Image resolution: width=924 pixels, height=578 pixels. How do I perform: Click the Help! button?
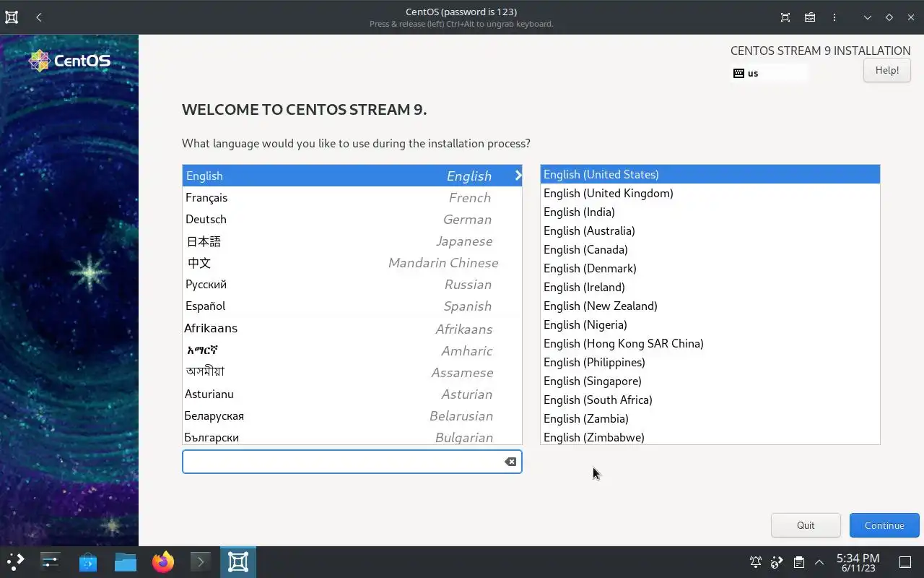point(887,70)
